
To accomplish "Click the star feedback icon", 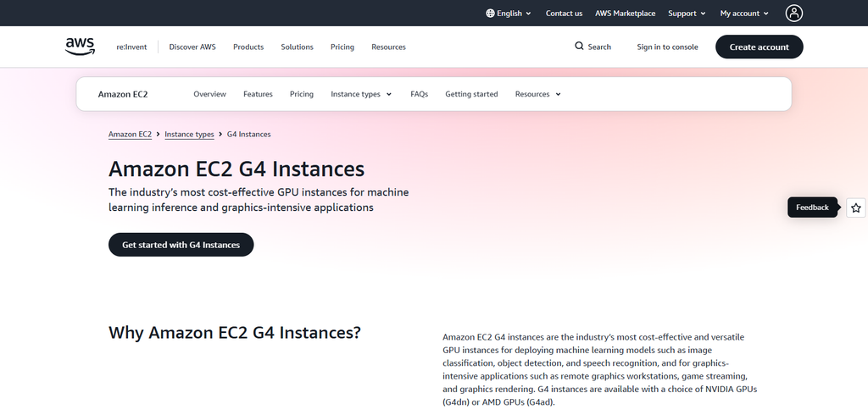I will click(x=856, y=208).
